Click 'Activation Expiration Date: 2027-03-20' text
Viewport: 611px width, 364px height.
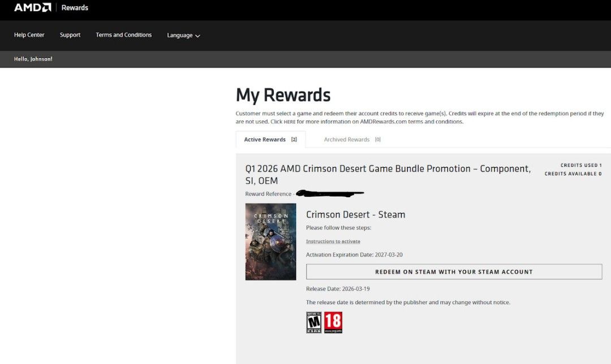tap(354, 254)
